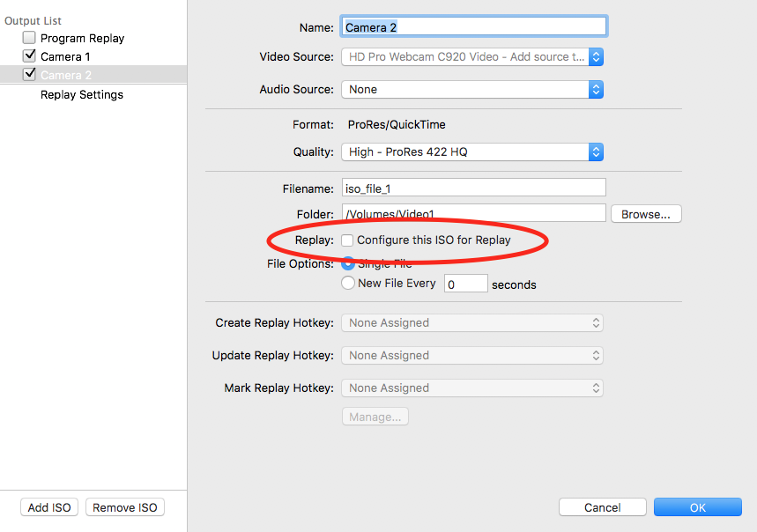Viewport: 757px width, 532px height.
Task: Open the Audio Source dropdown
Action: (471, 89)
